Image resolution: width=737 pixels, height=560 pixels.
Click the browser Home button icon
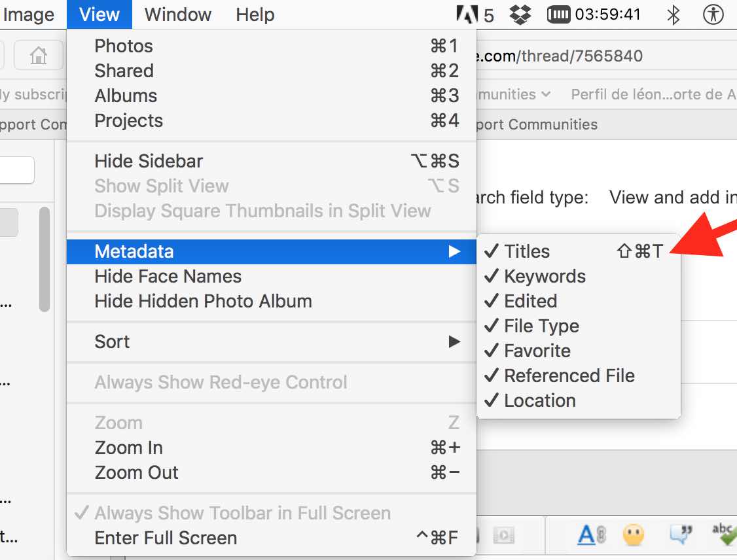coord(39,57)
